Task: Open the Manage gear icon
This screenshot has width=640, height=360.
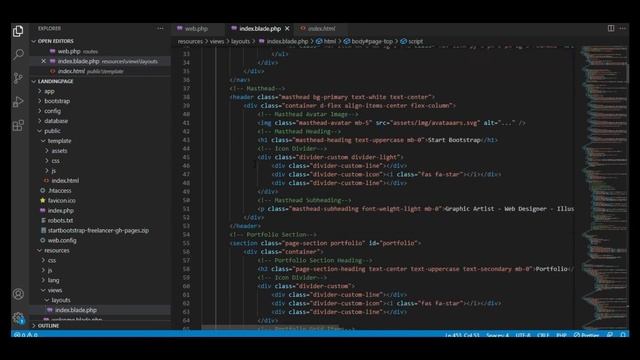Action: (x=18, y=318)
